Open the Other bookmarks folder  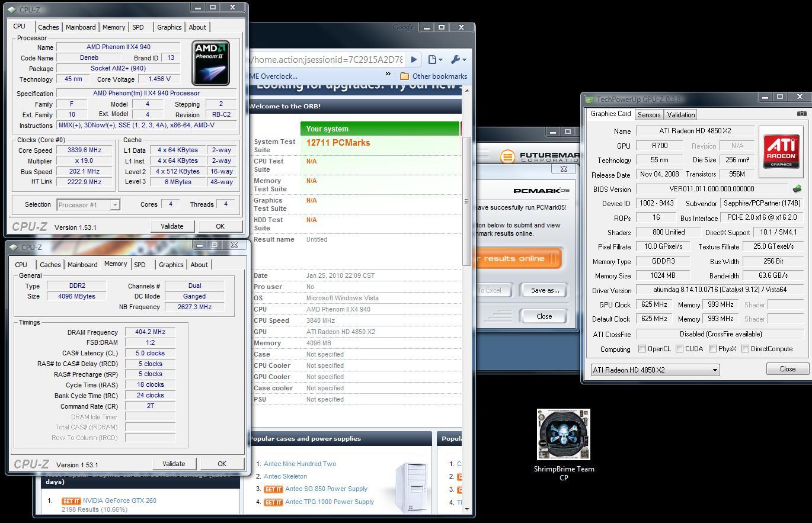pos(434,76)
